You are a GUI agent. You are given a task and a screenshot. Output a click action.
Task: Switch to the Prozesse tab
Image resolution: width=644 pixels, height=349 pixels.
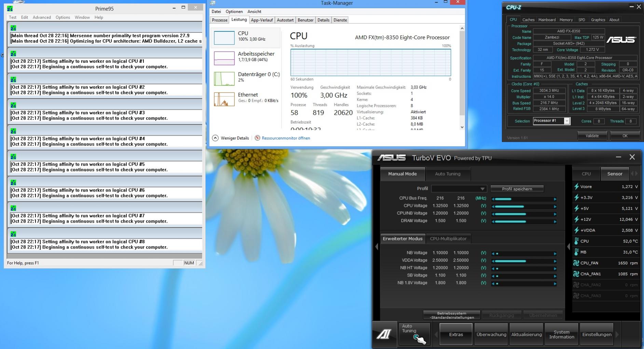(220, 20)
